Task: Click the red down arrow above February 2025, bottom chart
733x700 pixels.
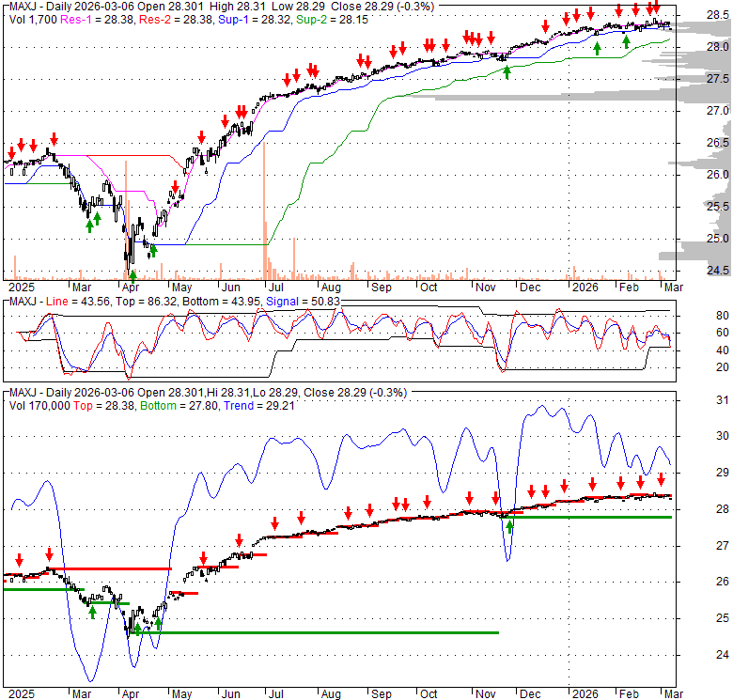Action: [x=49, y=555]
